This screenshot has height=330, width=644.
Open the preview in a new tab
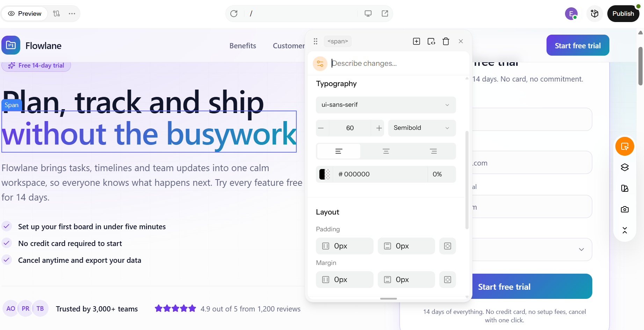[385, 14]
